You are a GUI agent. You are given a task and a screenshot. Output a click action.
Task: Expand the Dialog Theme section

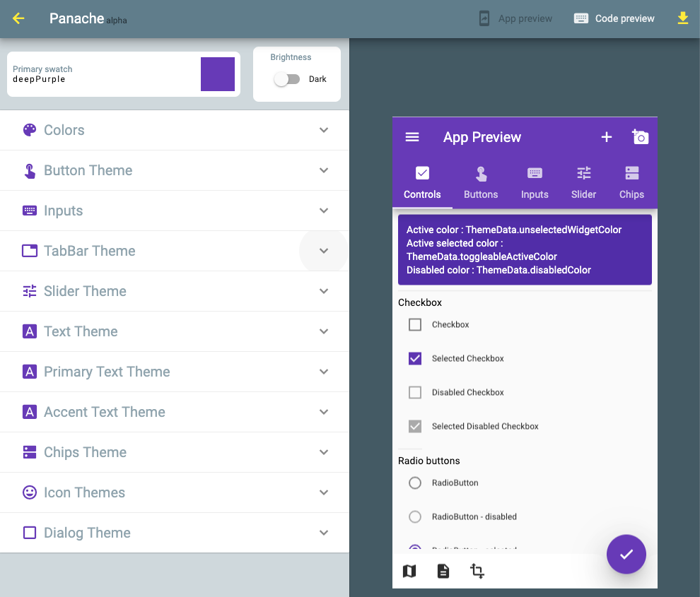coord(174,533)
